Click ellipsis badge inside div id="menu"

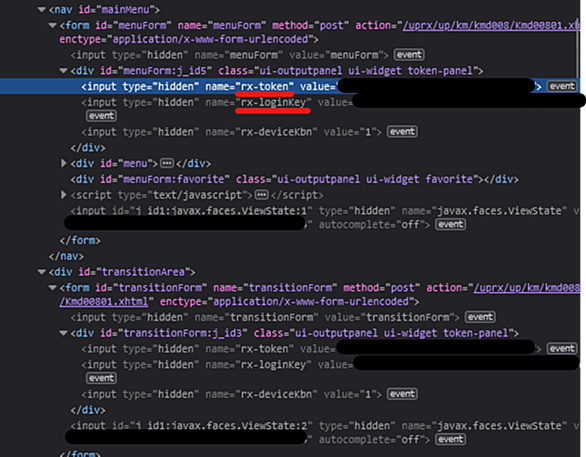(167, 163)
